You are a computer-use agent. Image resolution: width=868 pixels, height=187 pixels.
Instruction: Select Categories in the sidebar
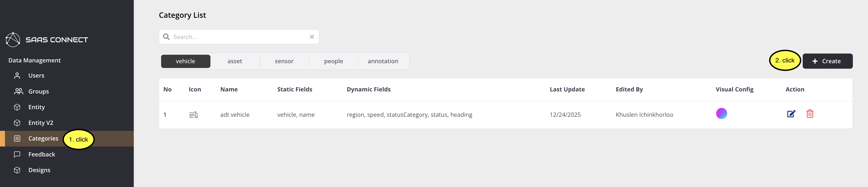click(x=43, y=138)
